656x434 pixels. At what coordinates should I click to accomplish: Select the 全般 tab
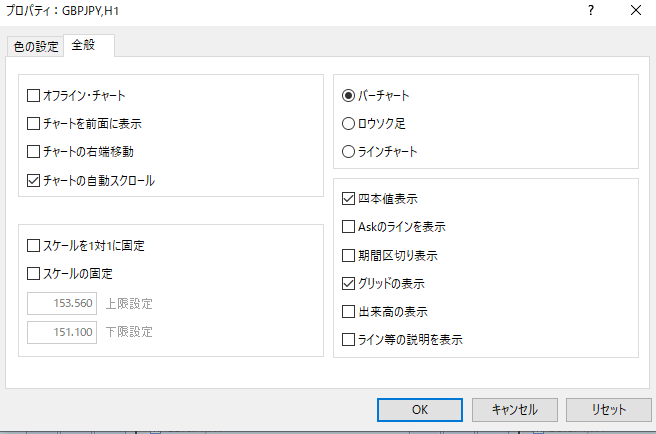pyautogui.click(x=89, y=46)
